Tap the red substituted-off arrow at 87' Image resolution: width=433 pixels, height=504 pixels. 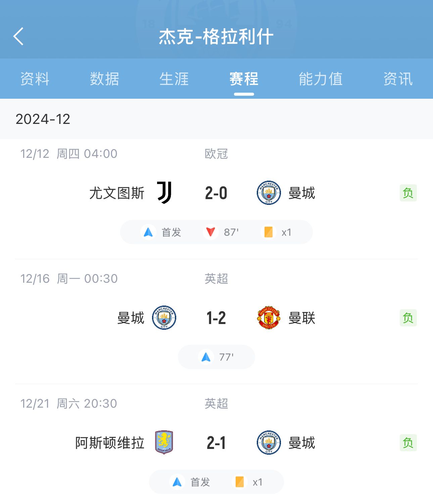tap(211, 232)
